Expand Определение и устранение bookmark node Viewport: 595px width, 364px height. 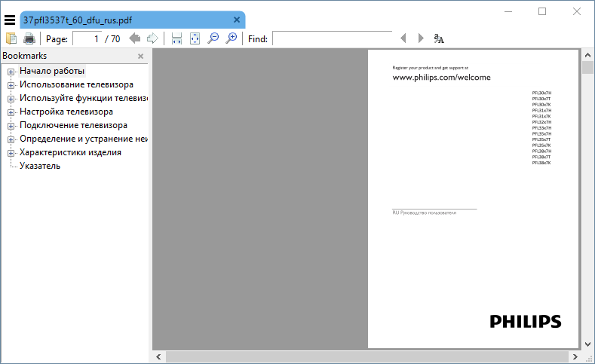[11, 139]
